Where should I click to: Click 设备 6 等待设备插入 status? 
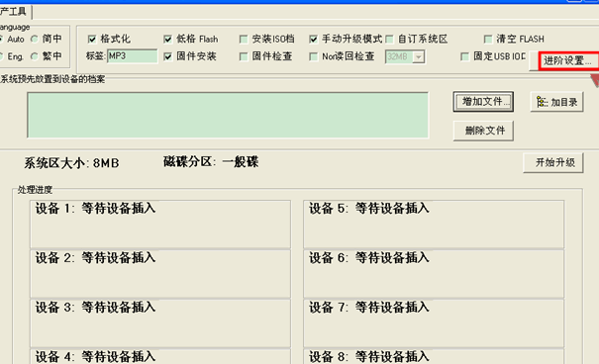pyautogui.click(x=369, y=258)
